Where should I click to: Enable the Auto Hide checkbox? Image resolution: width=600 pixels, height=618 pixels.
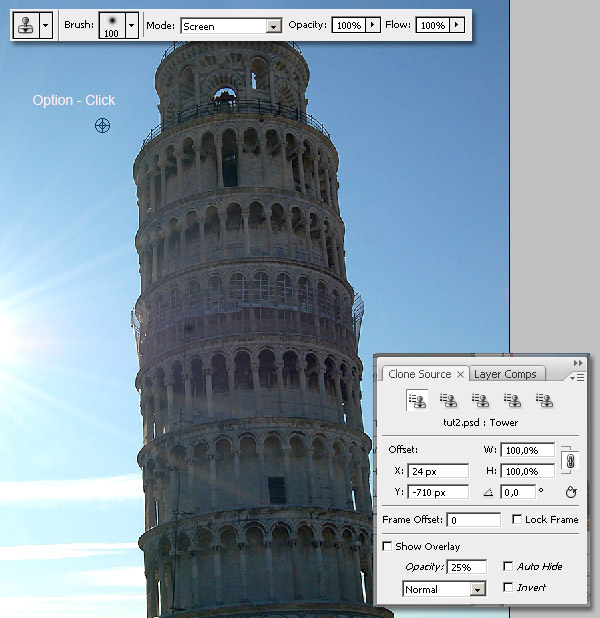click(508, 566)
